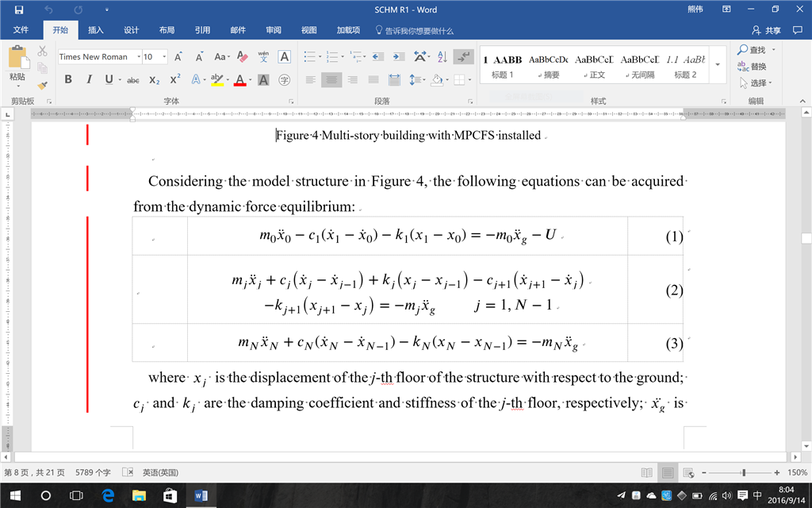Decrease font size with Shrink Font icon
812x508 pixels.
tap(199, 56)
